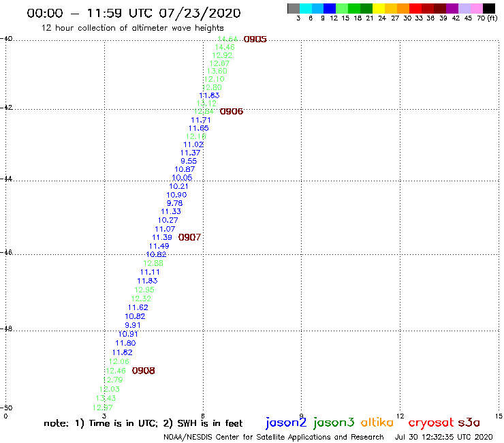Select the 11.37 reading
The image size is (504, 443).
[x=190, y=153]
